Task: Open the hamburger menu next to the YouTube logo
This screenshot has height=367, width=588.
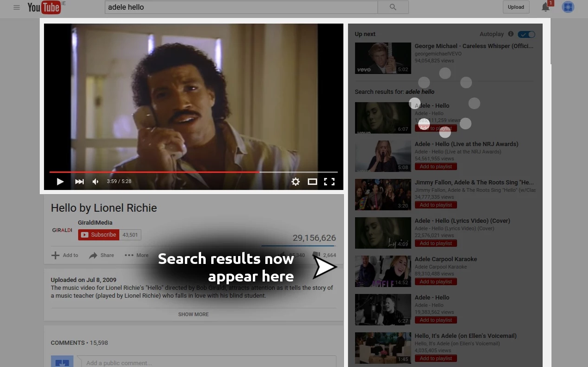Action: pos(17,7)
